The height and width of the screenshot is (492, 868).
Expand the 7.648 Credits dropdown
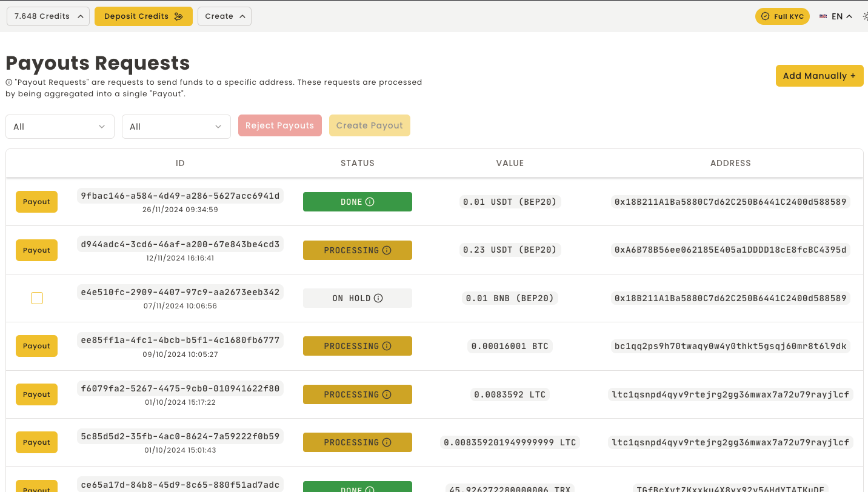[48, 16]
